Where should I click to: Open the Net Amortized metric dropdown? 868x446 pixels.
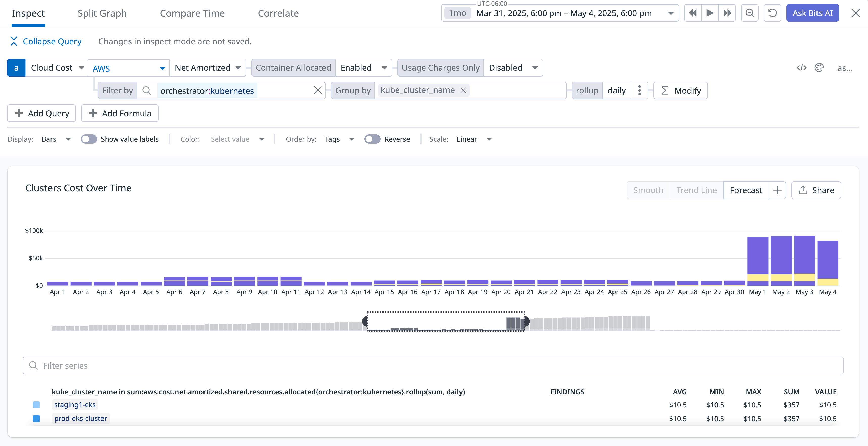point(208,67)
